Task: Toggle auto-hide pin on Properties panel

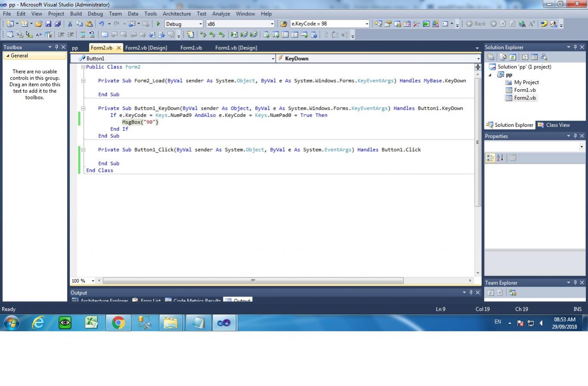Action: click(x=575, y=136)
